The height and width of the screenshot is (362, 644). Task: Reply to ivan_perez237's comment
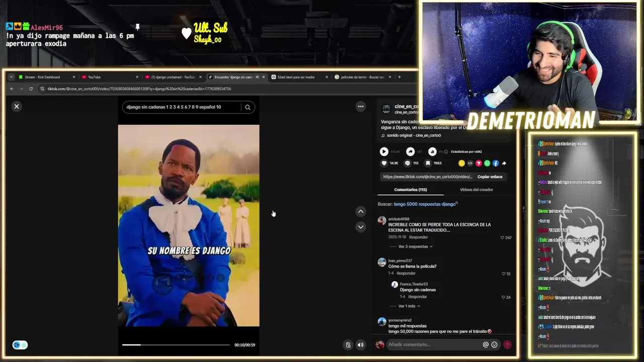[x=406, y=274]
